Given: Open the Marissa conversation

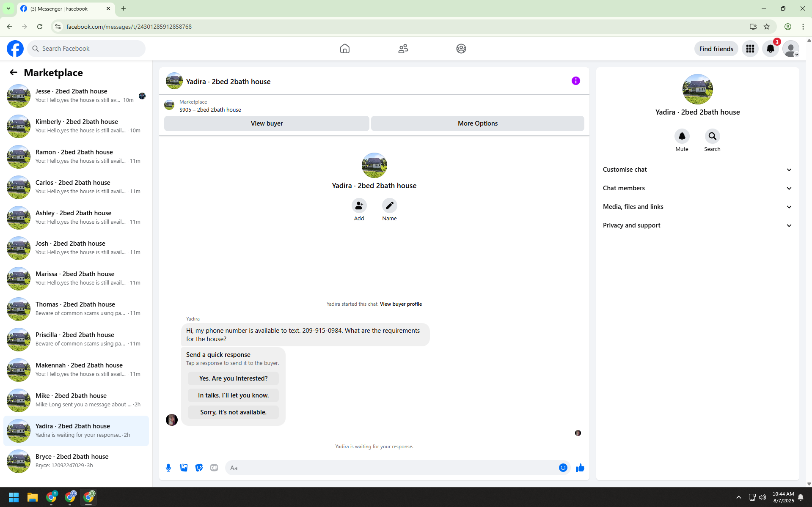Looking at the screenshot, I should (76, 279).
